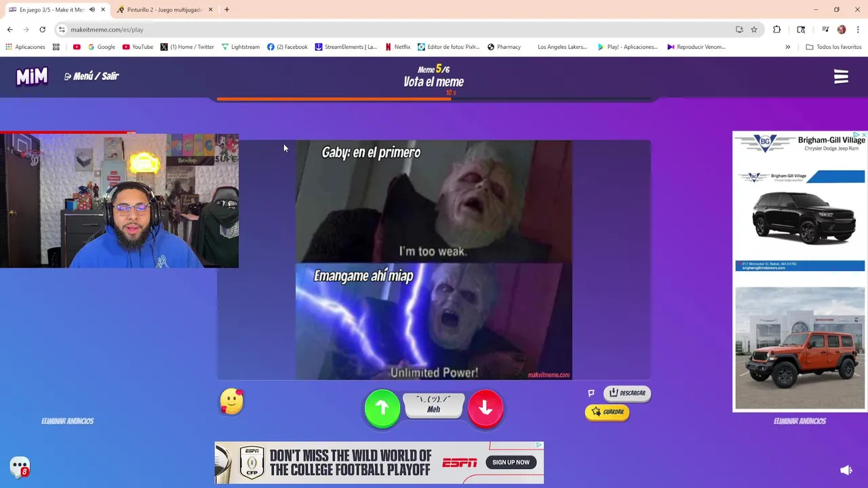Open browser extensions puzzle icon
The width and height of the screenshot is (868, 488).
pyautogui.click(x=777, y=29)
